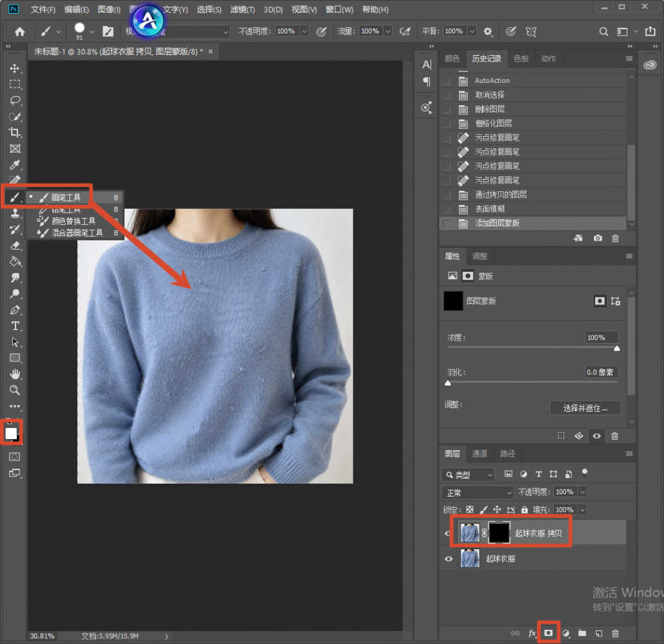The height and width of the screenshot is (644, 664).
Task: Switch to the 通道 tab
Action: (x=479, y=453)
